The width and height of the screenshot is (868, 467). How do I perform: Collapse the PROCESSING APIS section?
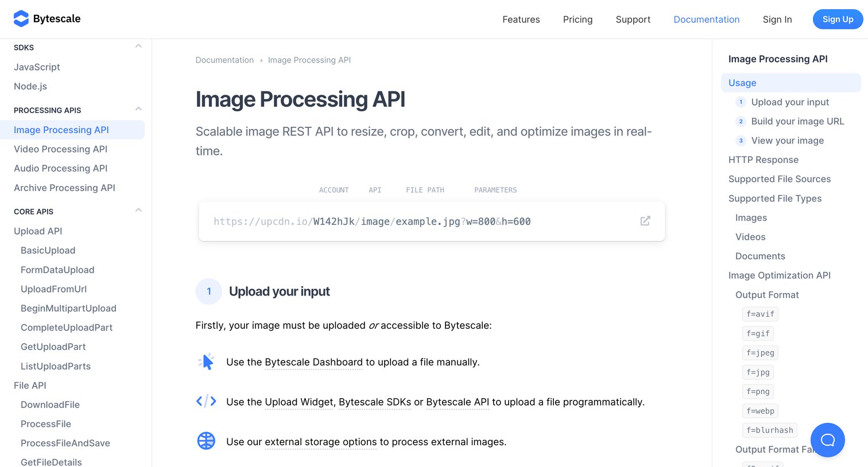pos(138,109)
